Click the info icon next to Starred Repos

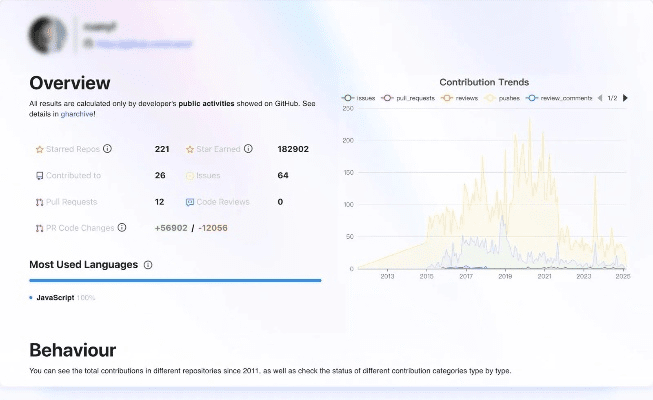pos(107,149)
